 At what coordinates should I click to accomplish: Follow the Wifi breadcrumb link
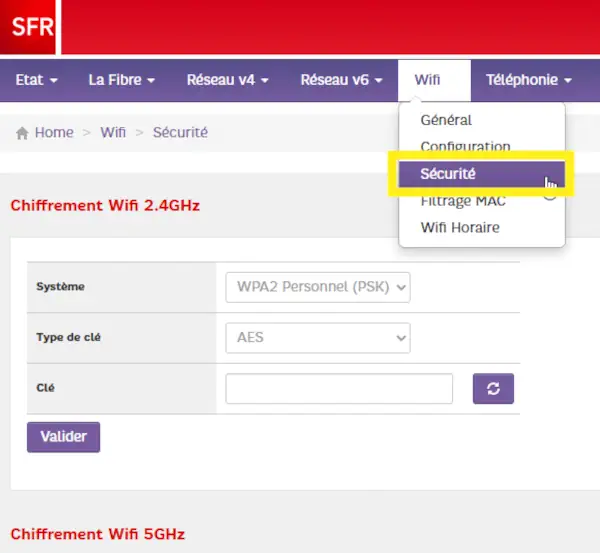[113, 132]
